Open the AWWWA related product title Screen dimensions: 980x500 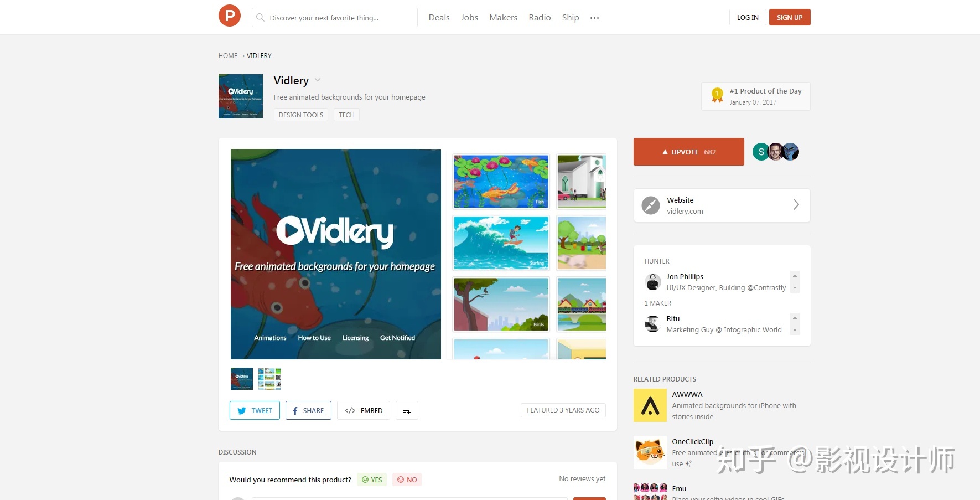[687, 395]
